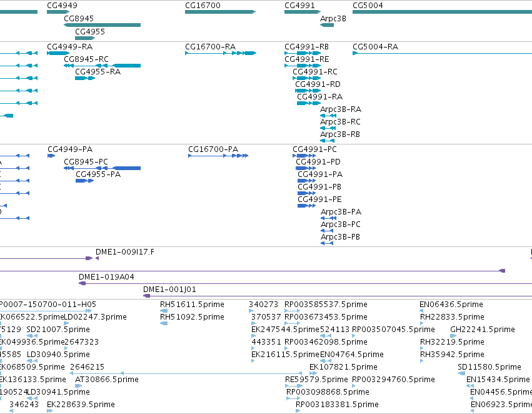This screenshot has width=532, height=414.
Task: Select protein CG4991-PC
Action: [x=314, y=149]
